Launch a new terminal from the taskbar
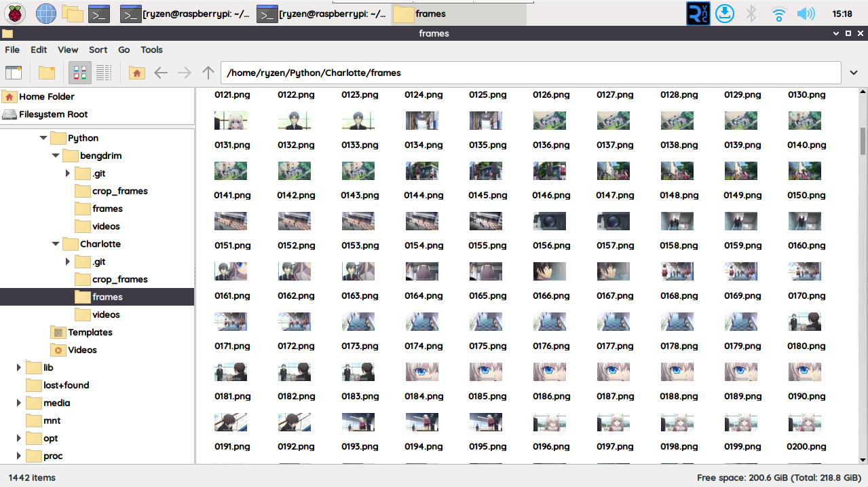868x487 pixels. (x=100, y=13)
